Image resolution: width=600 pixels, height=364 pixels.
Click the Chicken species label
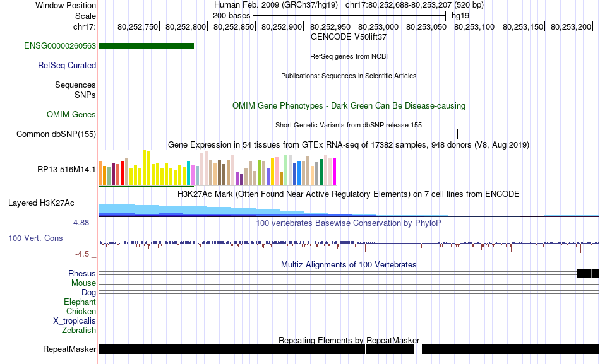coord(81,311)
